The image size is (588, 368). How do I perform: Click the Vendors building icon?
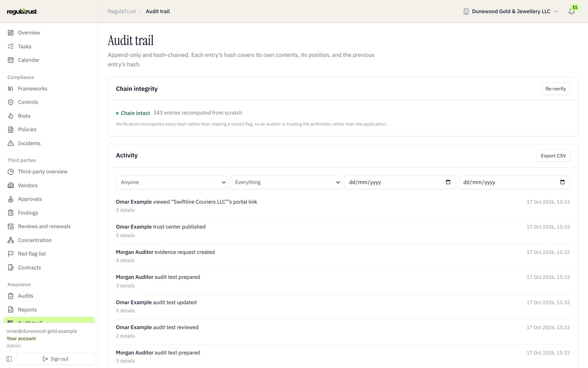11,185
